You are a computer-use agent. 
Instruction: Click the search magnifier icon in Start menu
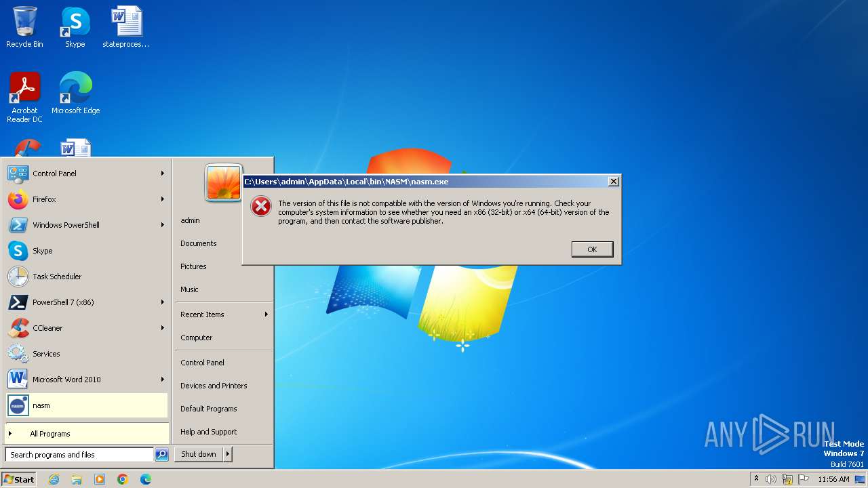[x=161, y=455]
